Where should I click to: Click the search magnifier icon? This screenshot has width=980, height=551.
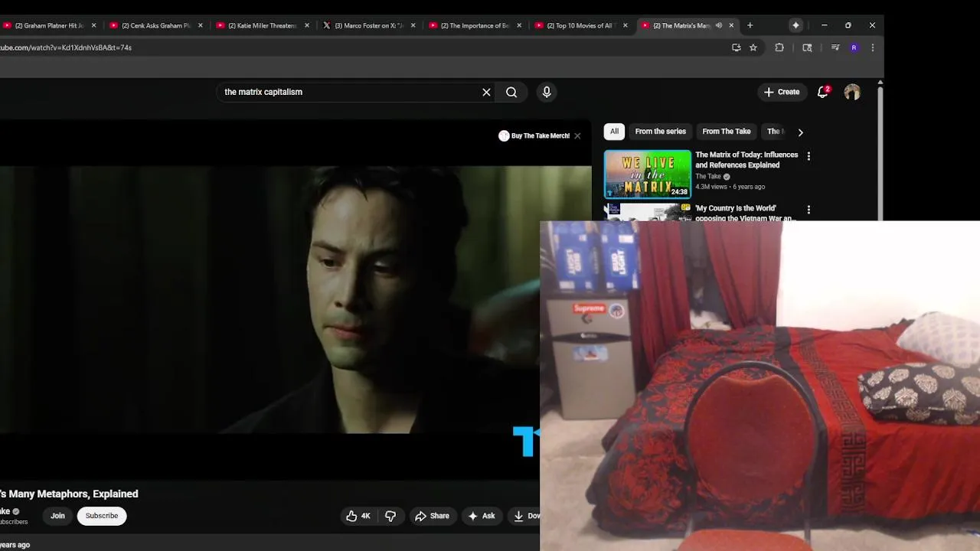click(511, 92)
